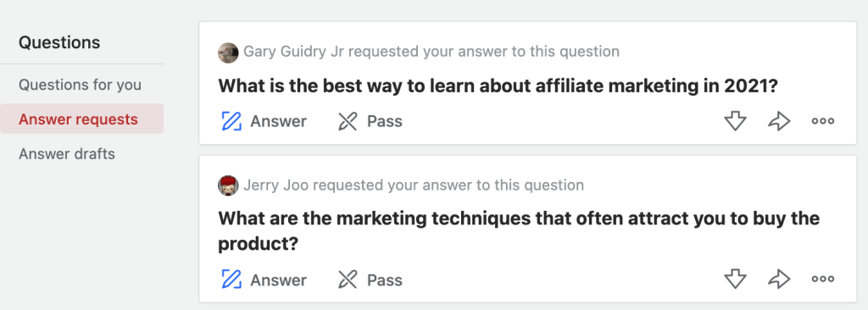Click the Answer pencil icon for affiliate marketing question
The width and height of the screenshot is (868, 310).
[231, 121]
